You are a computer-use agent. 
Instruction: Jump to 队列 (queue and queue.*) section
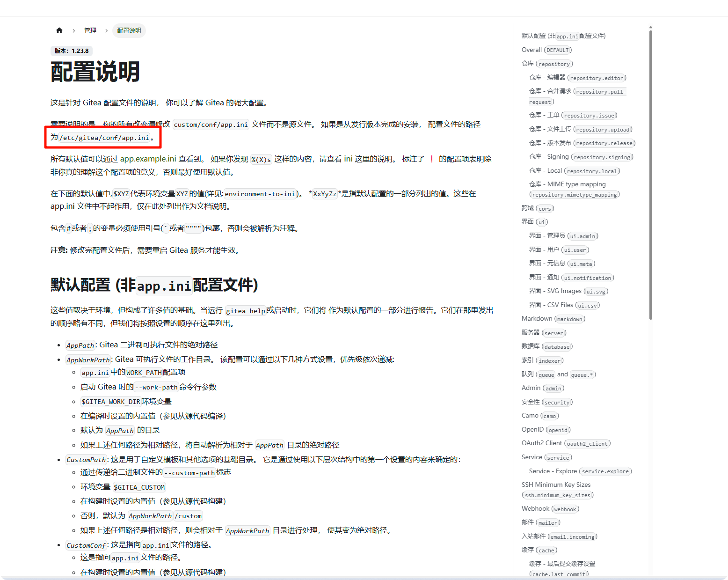[559, 374]
